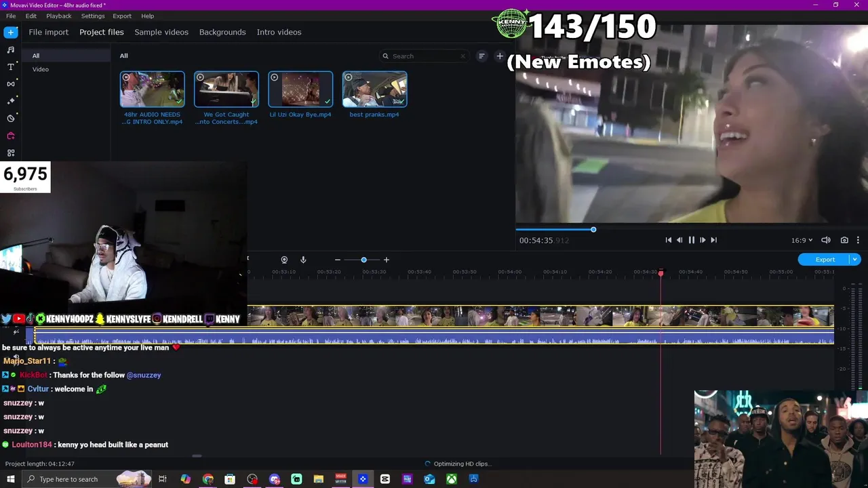
Task: Switch to the File import tab
Action: coord(48,32)
